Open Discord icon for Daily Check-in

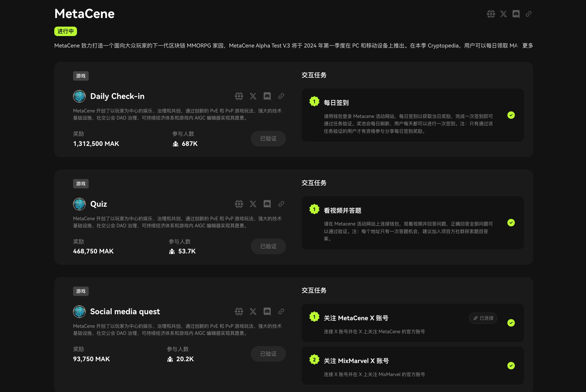tap(267, 96)
